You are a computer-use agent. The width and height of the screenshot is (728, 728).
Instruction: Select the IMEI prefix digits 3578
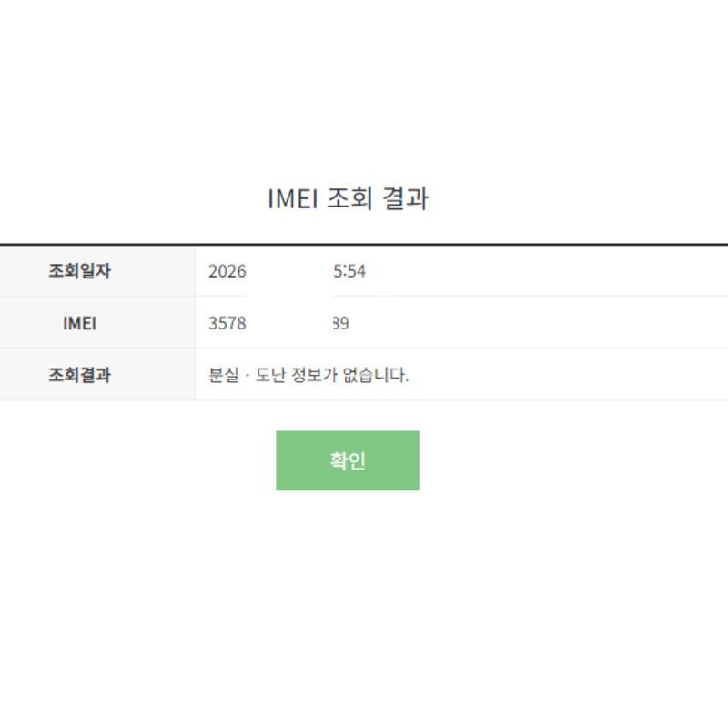pos(227,323)
